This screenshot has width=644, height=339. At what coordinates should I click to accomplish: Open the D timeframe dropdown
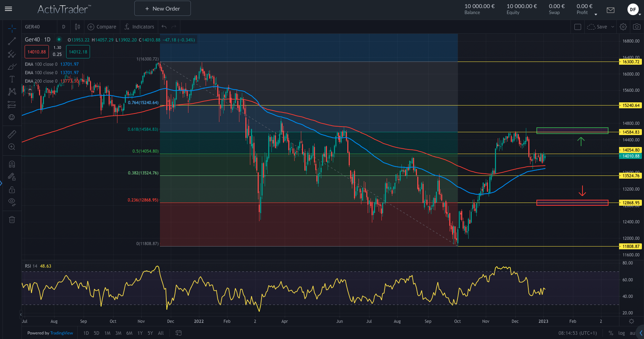point(64,26)
